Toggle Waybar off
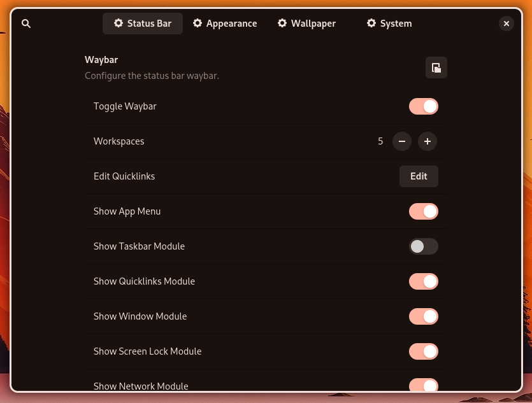Viewport: 532px width, 403px height. [x=423, y=106]
